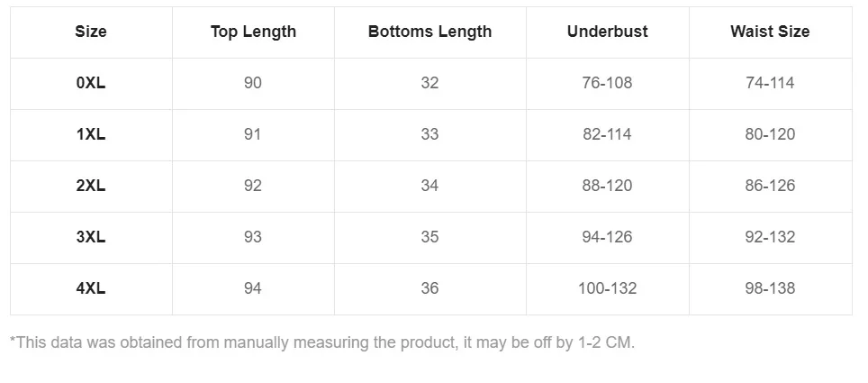This screenshot has width=868, height=383.
Task: Click the waist size value 98-138
Action: pos(770,288)
